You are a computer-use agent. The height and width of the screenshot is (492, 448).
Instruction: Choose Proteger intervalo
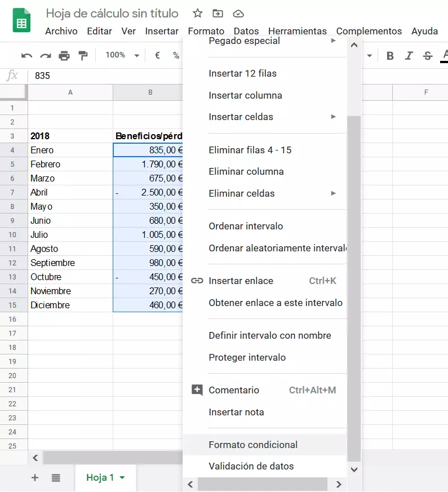pos(265,357)
